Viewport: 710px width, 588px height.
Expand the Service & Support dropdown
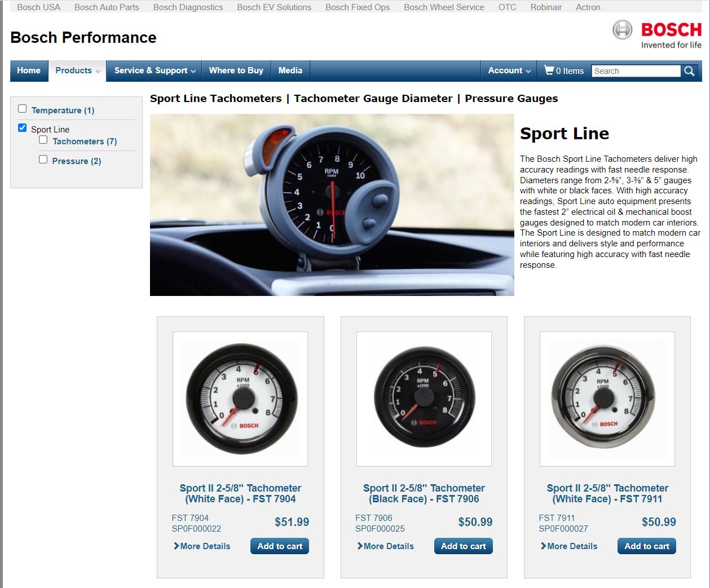[x=155, y=71]
